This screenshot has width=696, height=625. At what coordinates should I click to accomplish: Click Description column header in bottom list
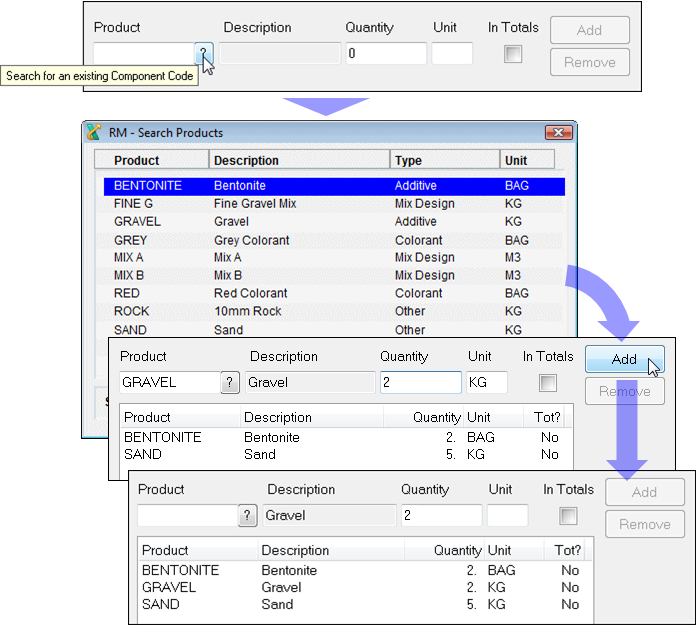tap(331, 550)
